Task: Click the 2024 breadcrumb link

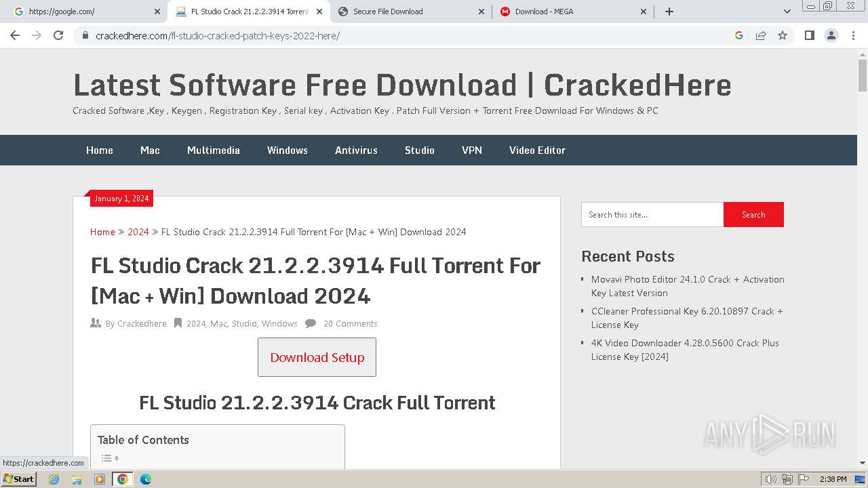Action: (x=138, y=232)
